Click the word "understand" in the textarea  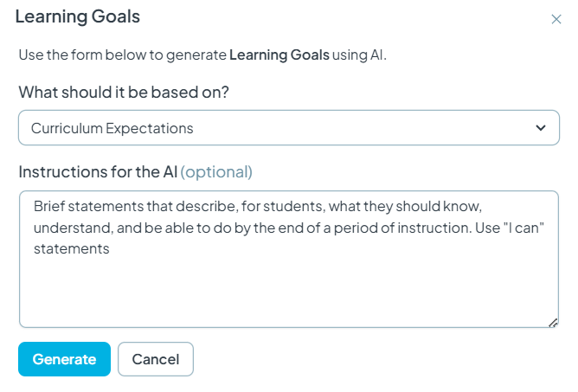tap(73, 228)
